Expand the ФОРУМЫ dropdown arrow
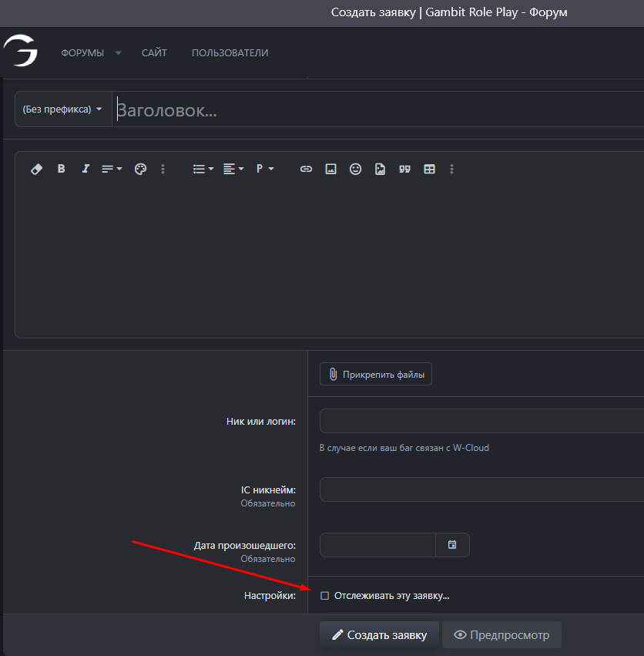Screen dimensions: 644x656 [x=119, y=52]
